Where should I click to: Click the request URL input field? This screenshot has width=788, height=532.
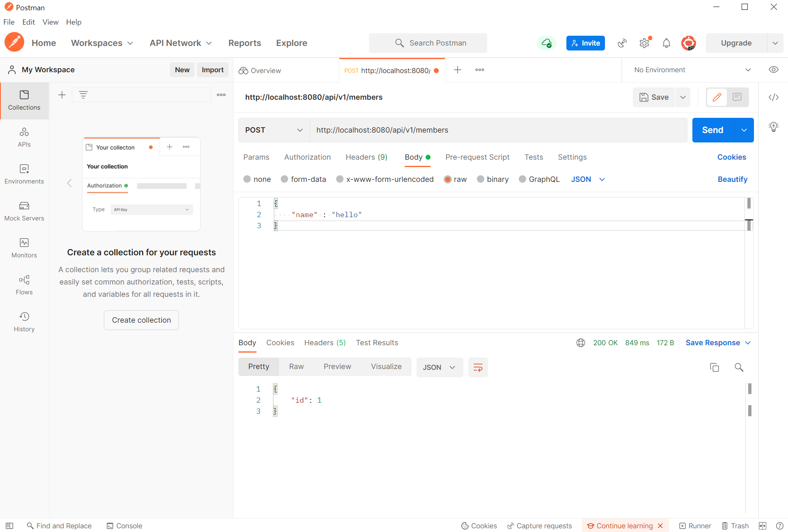[497, 130]
